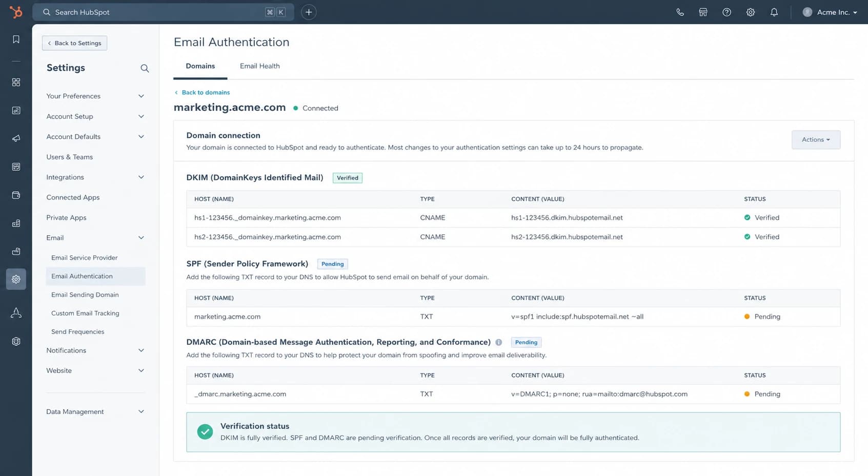Open the Actions dropdown
The width and height of the screenshot is (868, 476).
816,140
